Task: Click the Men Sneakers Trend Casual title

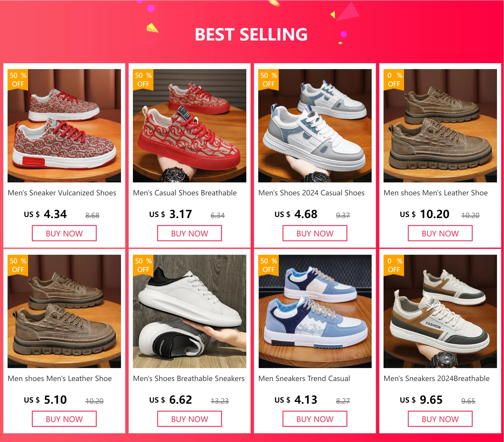Action: [304, 379]
